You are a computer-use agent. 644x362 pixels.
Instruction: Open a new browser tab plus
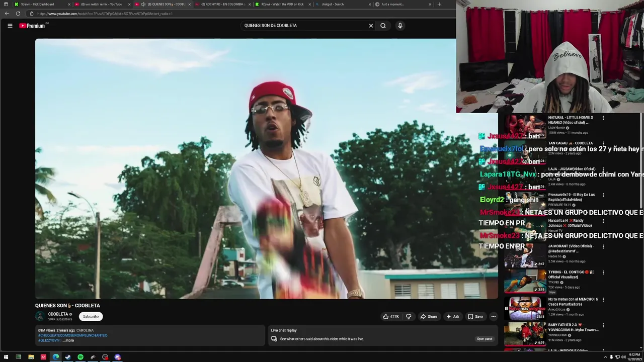pos(439,4)
